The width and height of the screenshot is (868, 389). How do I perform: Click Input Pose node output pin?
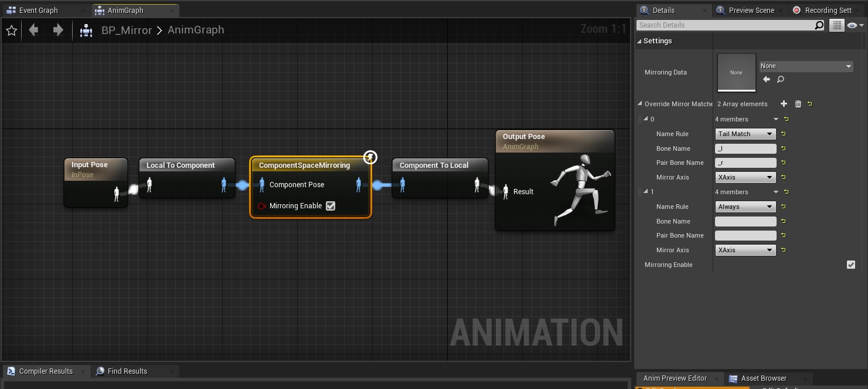tap(117, 194)
